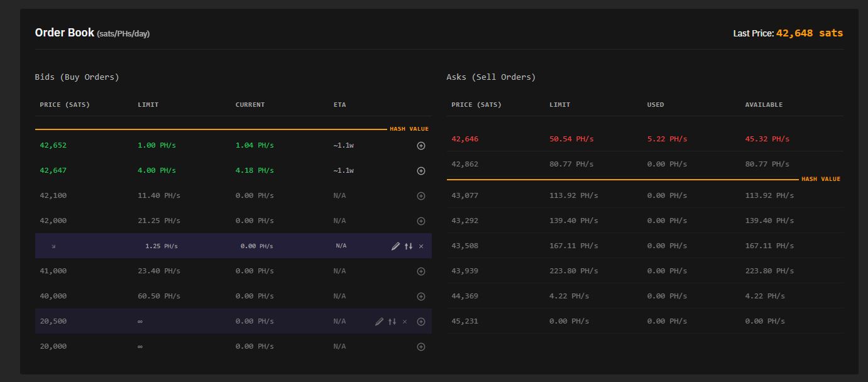The height and width of the screenshot is (382, 868).
Task: Click the plus icon on the 42,652 bid row
Action: [421, 146]
